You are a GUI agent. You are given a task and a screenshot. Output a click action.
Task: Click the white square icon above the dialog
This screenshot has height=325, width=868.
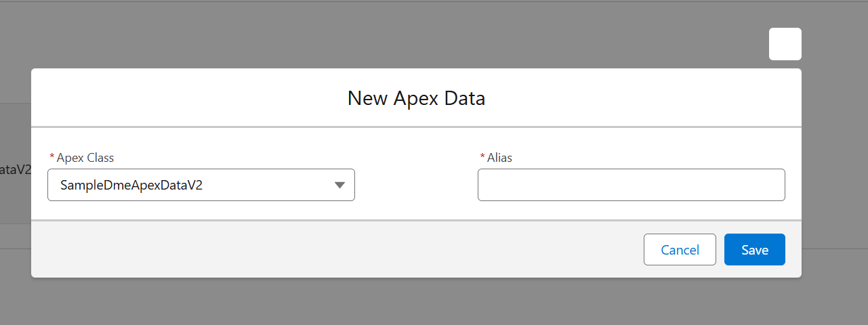(x=785, y=44)
